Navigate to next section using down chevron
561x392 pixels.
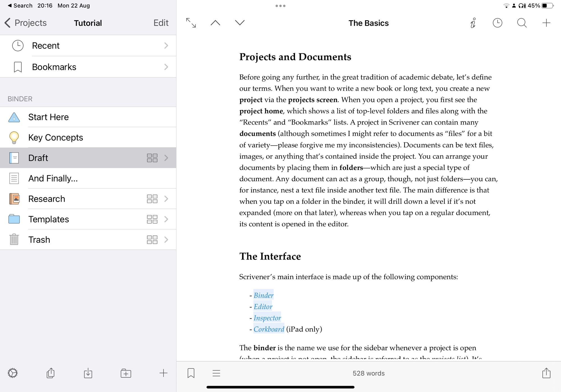click(240, 23)
